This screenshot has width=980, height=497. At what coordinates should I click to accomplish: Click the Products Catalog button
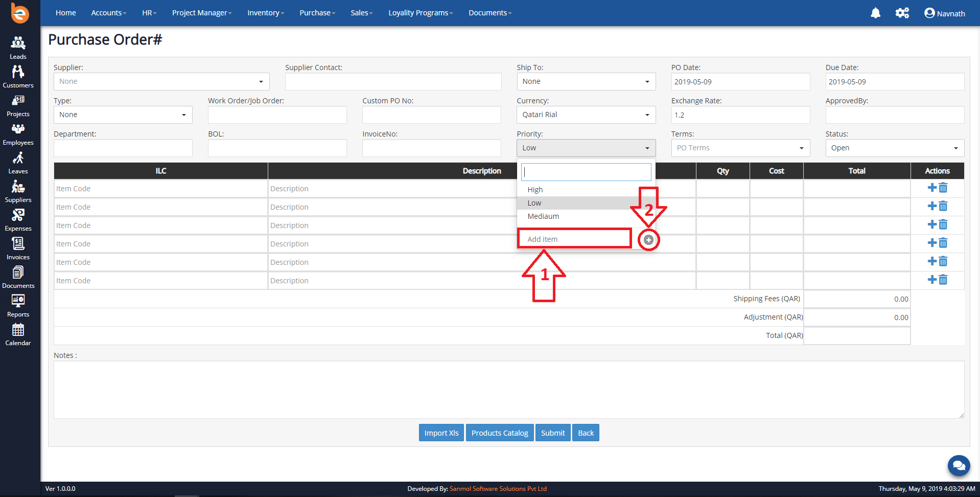(x=500, y=433)
